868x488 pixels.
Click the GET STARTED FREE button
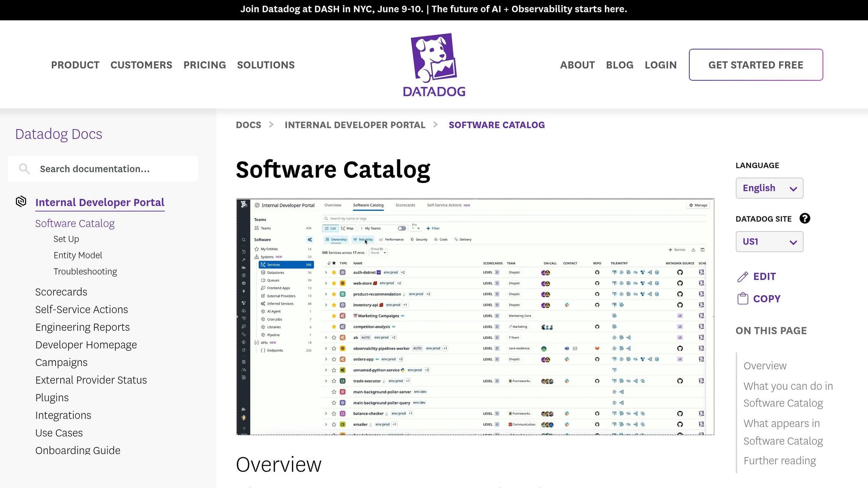click(x=756, y=65)
